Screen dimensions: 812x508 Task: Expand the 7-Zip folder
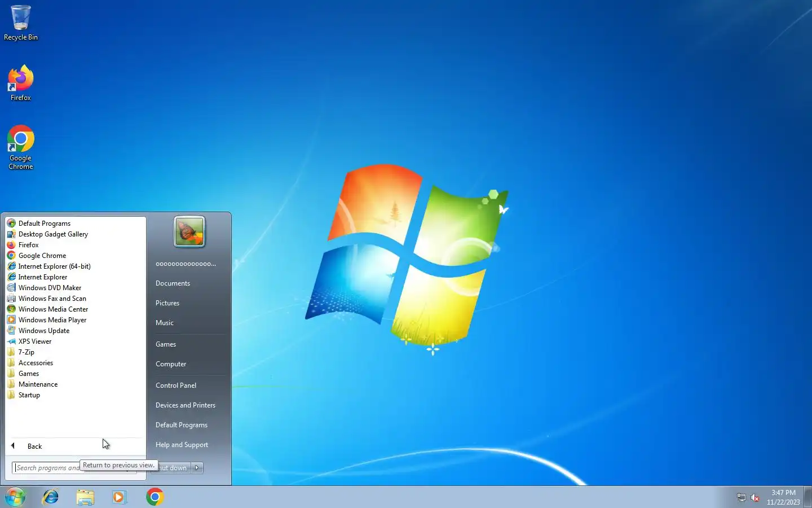pos(76,352)
